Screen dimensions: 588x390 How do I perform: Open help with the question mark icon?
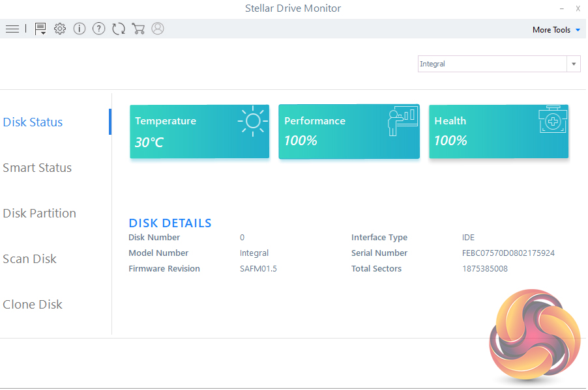pyautogui.click(x=98, y=29)
